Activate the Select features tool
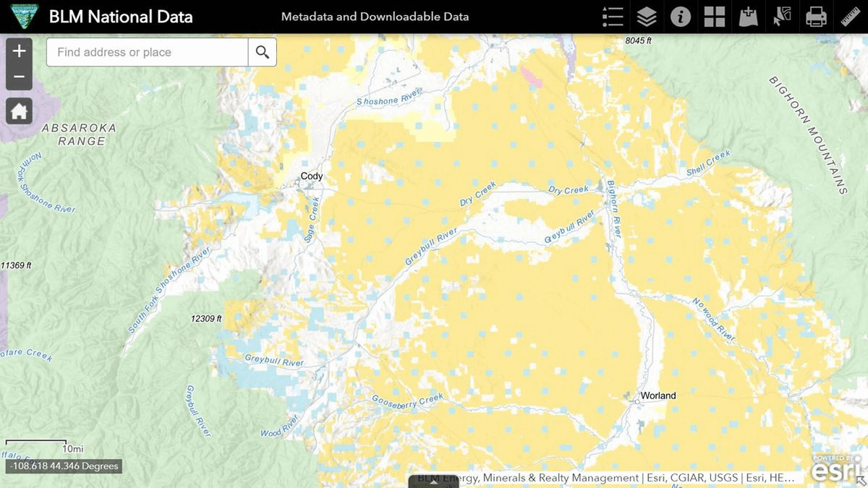Image resolution: width=868 pixels, height=488 pixels. [x=782, y=17]
